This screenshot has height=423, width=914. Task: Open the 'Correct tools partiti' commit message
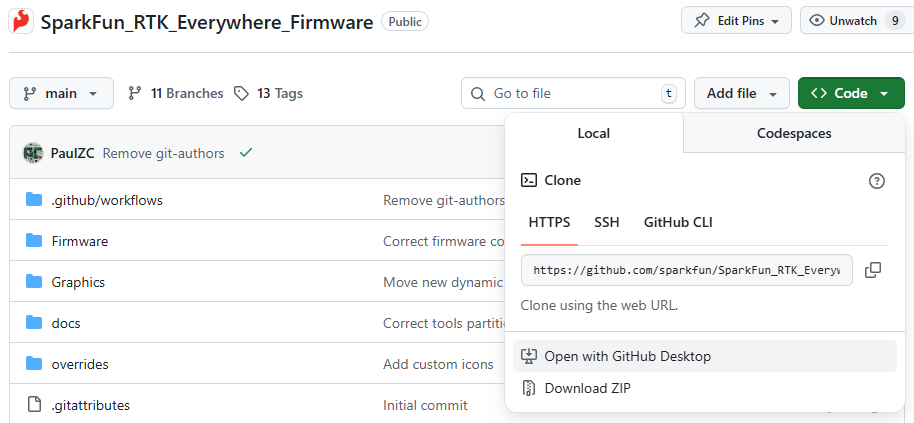point(443,323)
